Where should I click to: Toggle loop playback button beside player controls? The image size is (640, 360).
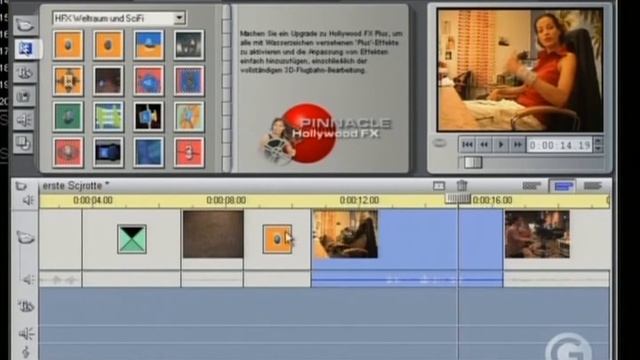(x=440, y=143)
